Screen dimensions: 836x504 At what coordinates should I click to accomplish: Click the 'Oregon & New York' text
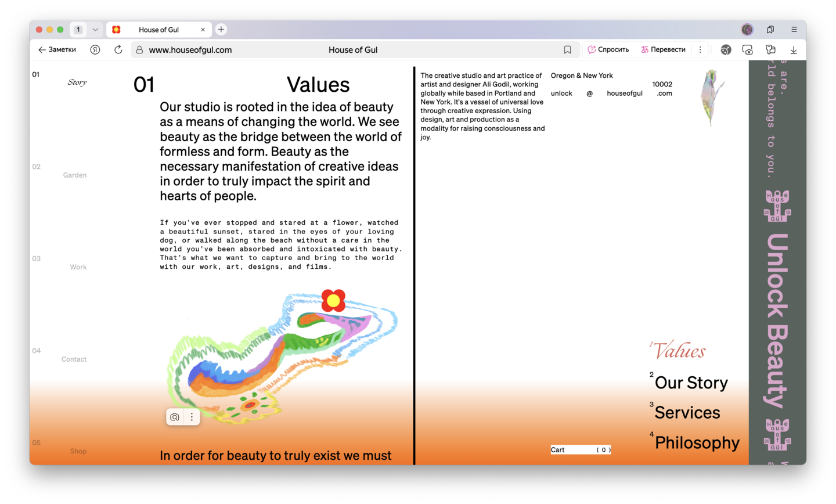tap(582, 75)
